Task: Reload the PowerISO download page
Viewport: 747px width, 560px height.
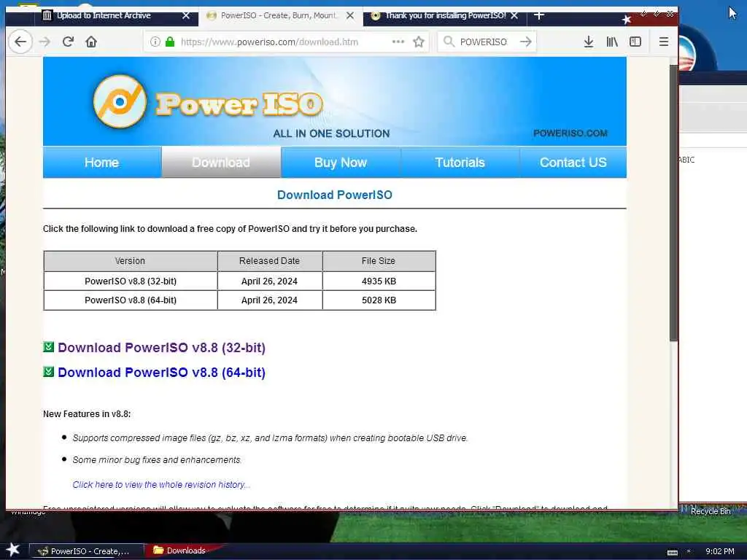Action: click(x=68, y=42)
